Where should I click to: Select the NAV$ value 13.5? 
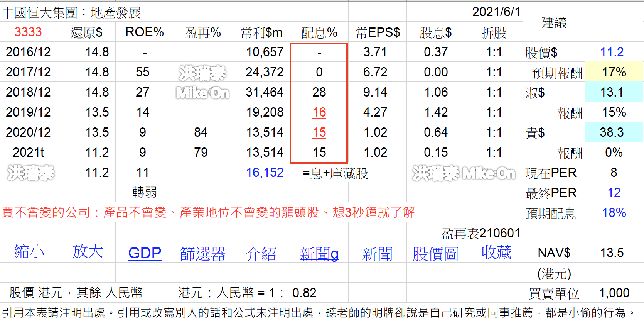coord(612,253)
